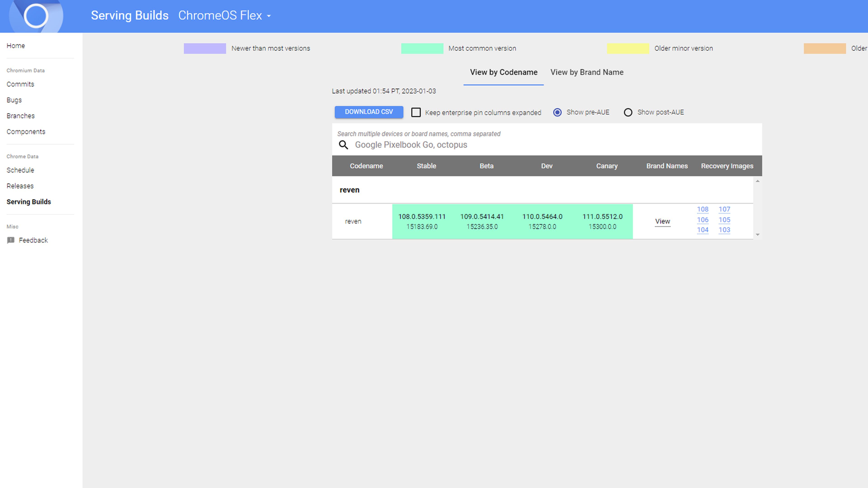Click the Chromium logo icon
Image resolution: width=868 pixels, height=488 pixels.
pos(36,16)
